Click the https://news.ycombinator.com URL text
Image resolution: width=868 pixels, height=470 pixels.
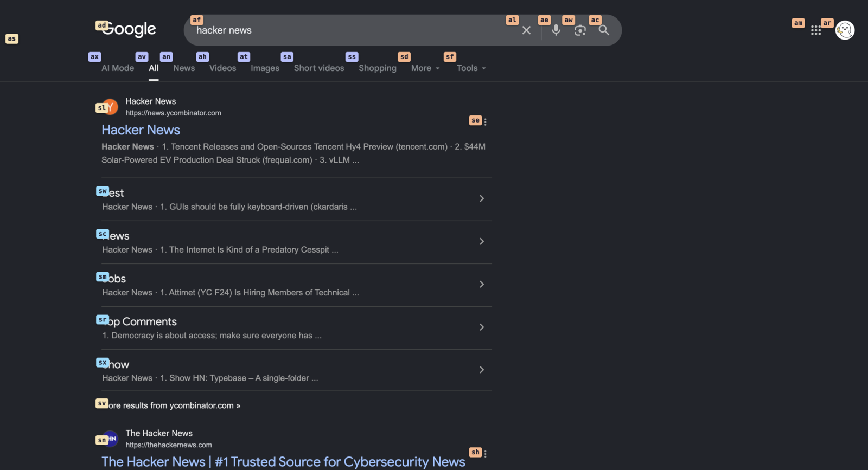[x=173, y=113]
